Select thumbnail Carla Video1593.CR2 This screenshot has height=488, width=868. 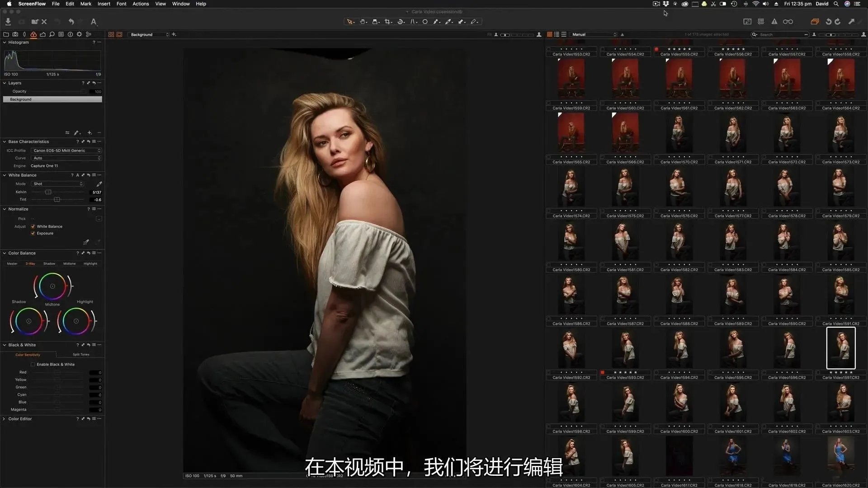[625, 348]
